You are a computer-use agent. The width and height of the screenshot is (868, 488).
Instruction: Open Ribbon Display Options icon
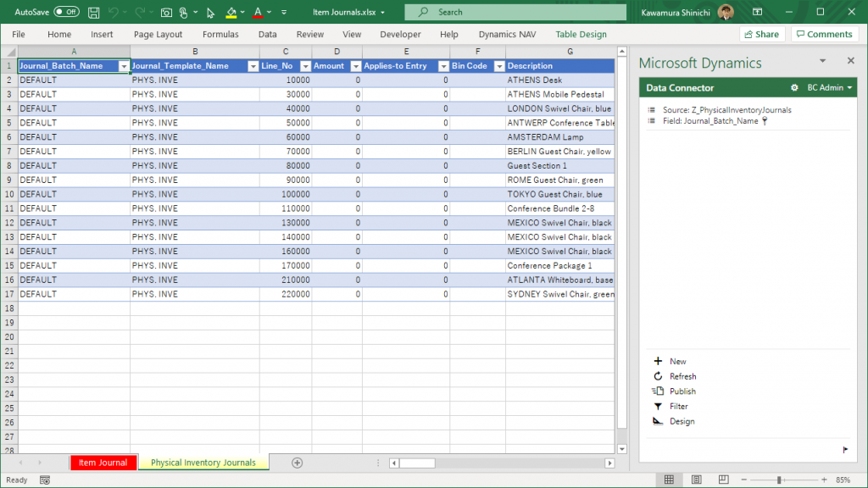click(757, 12)
